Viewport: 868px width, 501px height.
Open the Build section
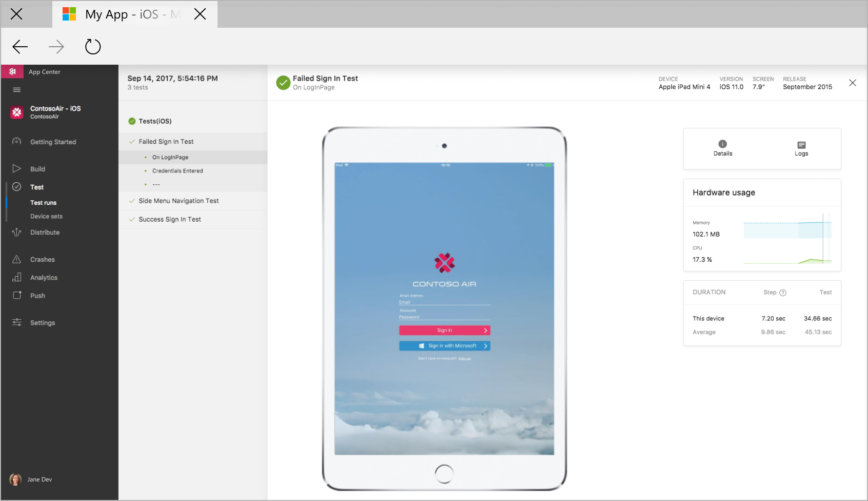[x=37, y=168]
